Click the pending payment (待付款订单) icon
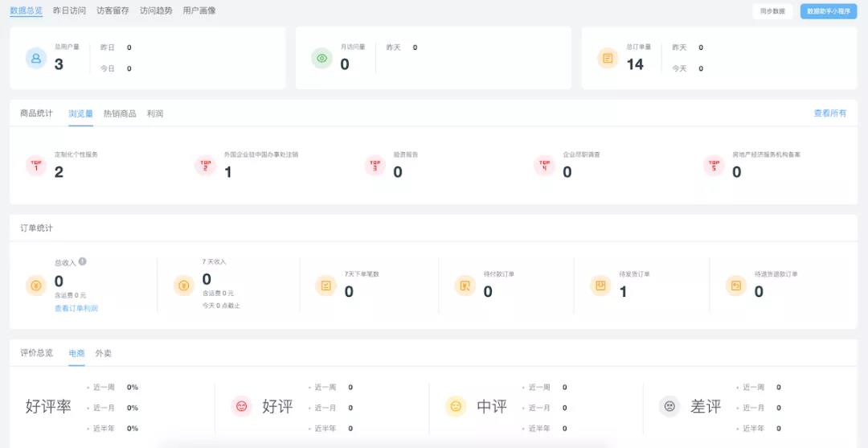 pos(465,286)
